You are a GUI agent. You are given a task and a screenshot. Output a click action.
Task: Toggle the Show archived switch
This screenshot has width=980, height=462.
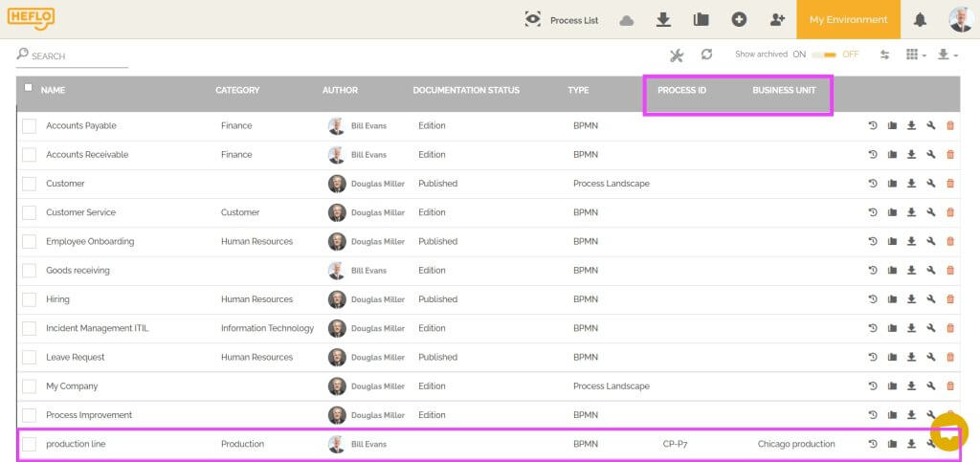click(823, 55)
